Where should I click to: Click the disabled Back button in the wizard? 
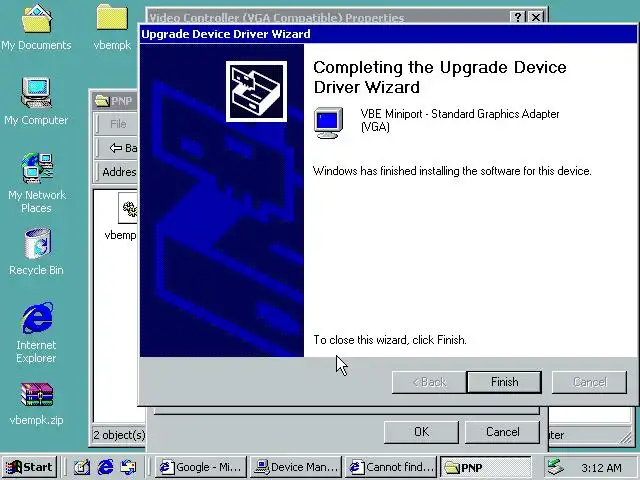coord(429,382)
